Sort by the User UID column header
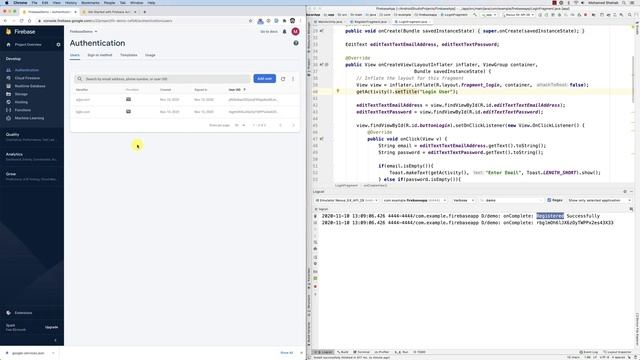Viewport: 640px width, 360px height. pyautogui.click(x=237, y=90)
